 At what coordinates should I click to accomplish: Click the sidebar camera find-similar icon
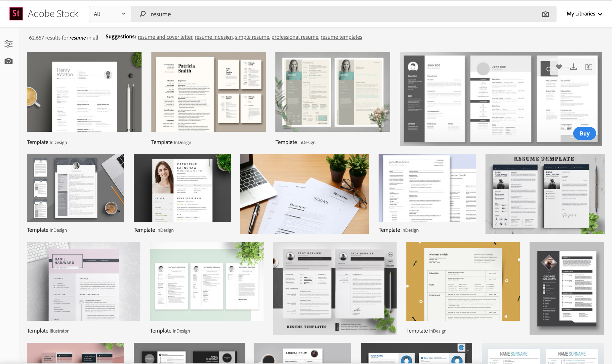point(9,61)
